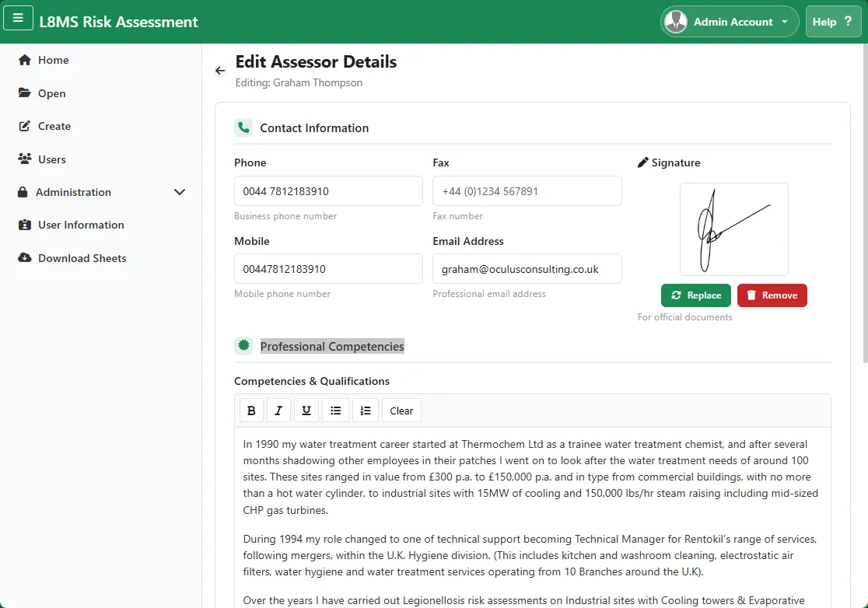
Task: Click the 'Editing: Graham Thompson' subtitle
Action: click(299, 82)
